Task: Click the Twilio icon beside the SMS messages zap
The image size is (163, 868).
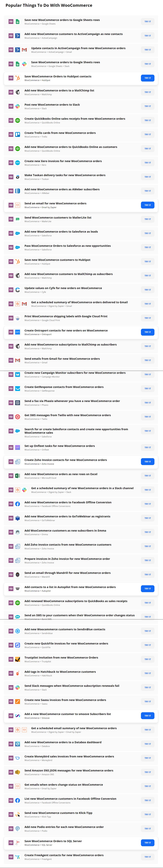Action: point(18,417)
